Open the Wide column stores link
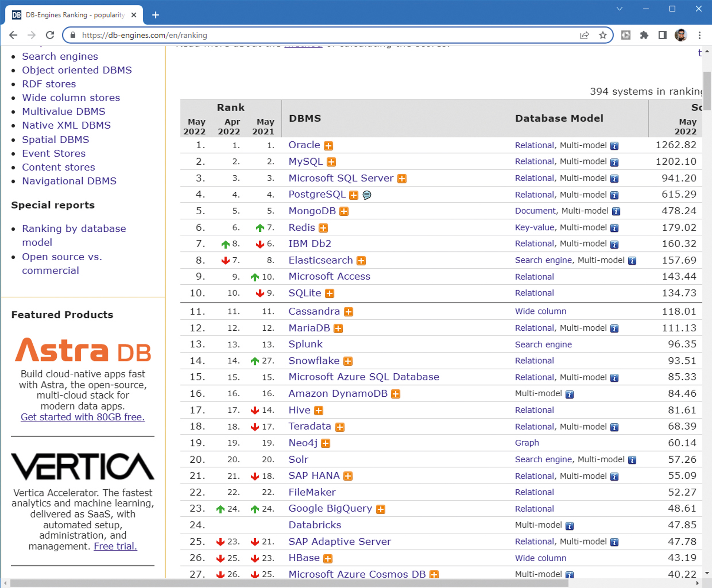The width and height of the screenshot is (712, 588). (x=71, y=98)
